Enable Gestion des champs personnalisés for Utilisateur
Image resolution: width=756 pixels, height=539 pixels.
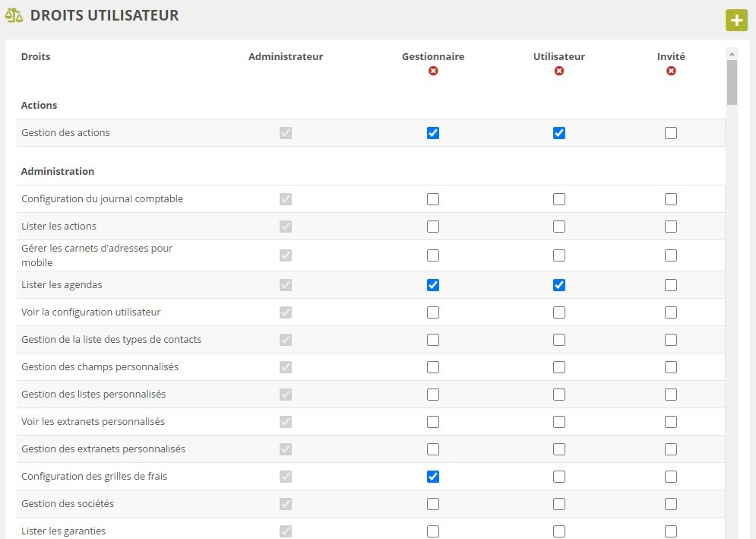(559, 367)
